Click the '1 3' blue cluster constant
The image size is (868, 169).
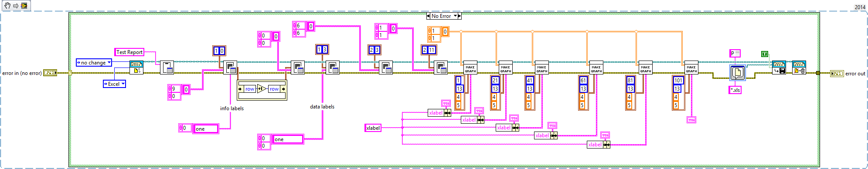point(322,50)
